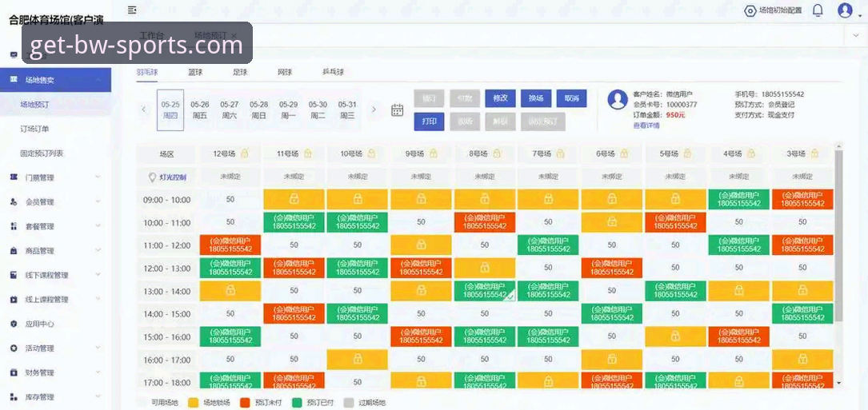Open the user avatar menu
Viewport: 868px width, 410px height.
[x=845, y=10]
